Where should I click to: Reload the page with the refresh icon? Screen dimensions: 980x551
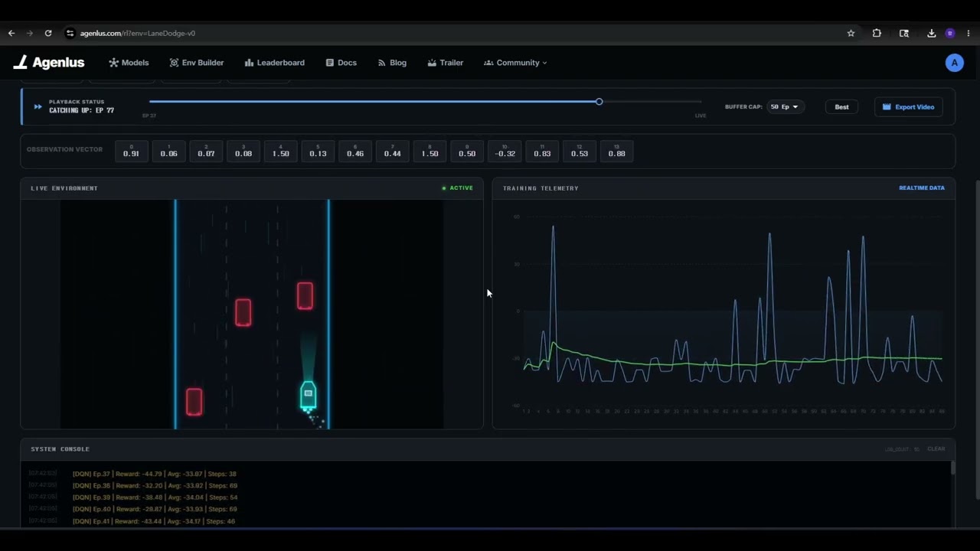(48, 34)
